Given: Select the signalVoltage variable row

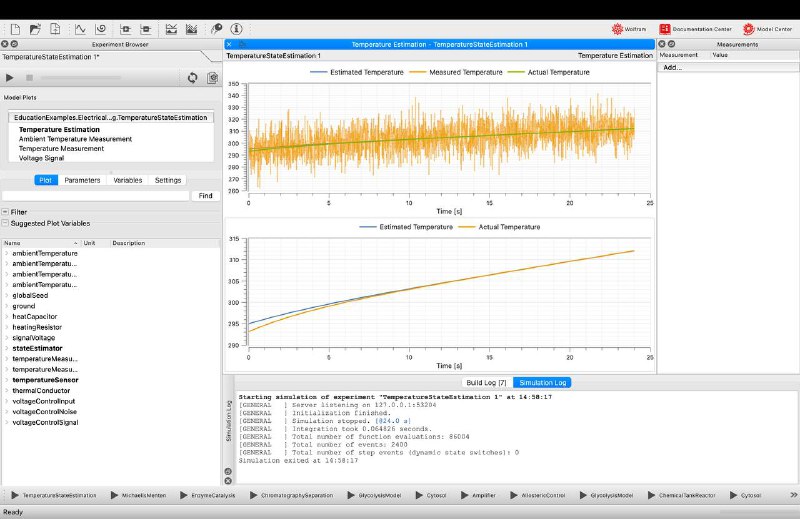Looking at the screenshot, I should point(34,338).
